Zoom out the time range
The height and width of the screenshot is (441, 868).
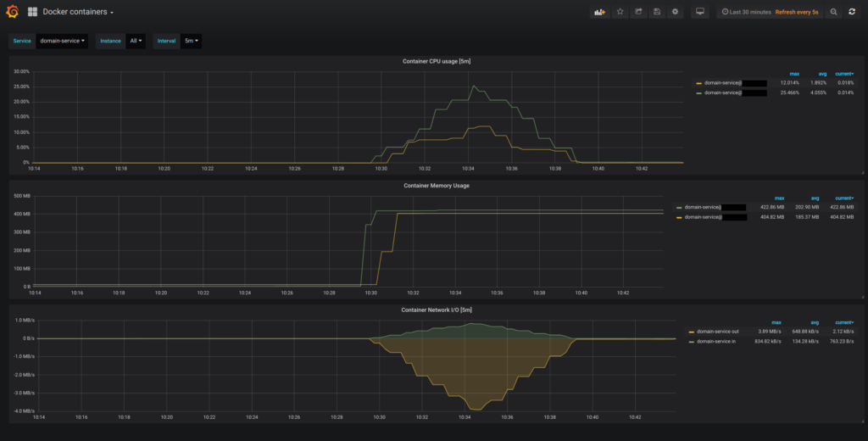(833, 12)
